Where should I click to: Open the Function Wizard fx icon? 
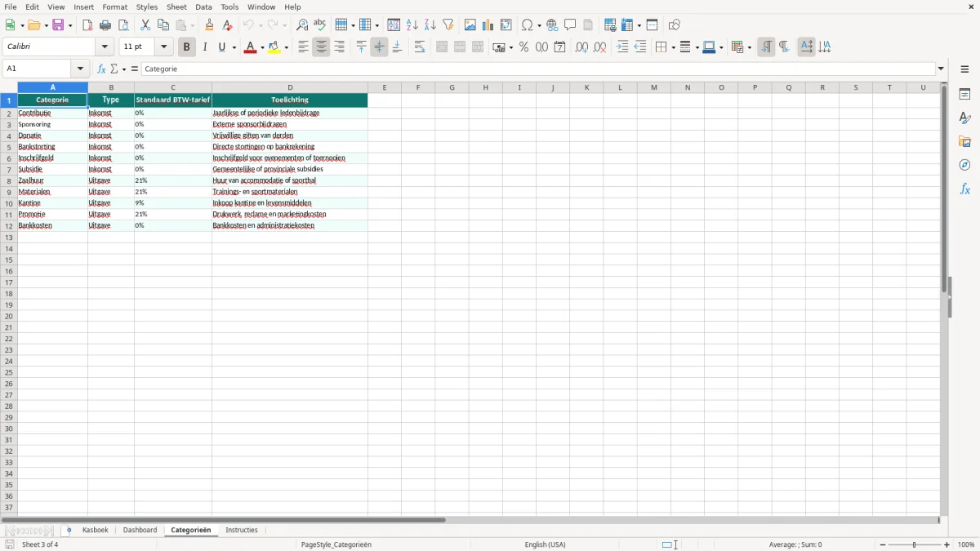click(101, 69)
